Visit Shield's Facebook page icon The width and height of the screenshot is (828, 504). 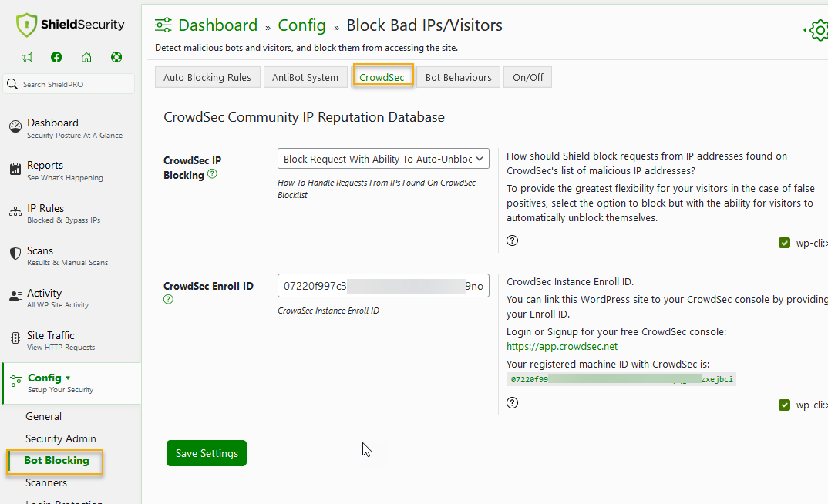(55, 57)
